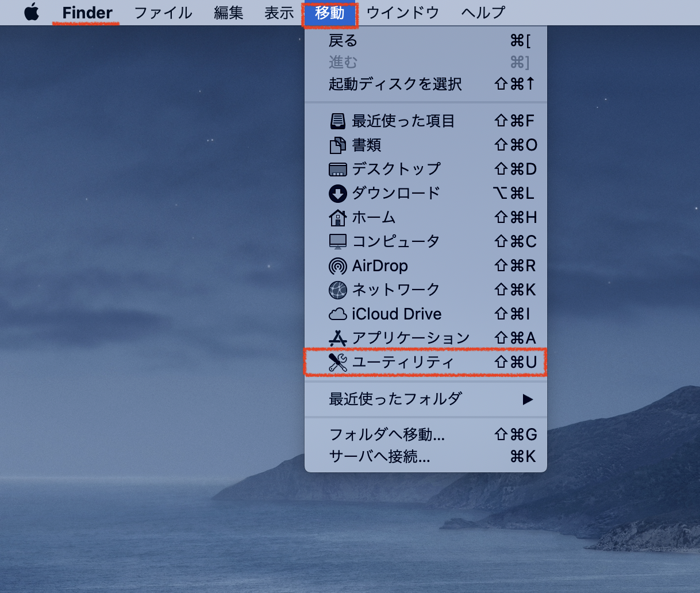
Task: Click the ⇧⌘I shortcut text
Action: 513,314
